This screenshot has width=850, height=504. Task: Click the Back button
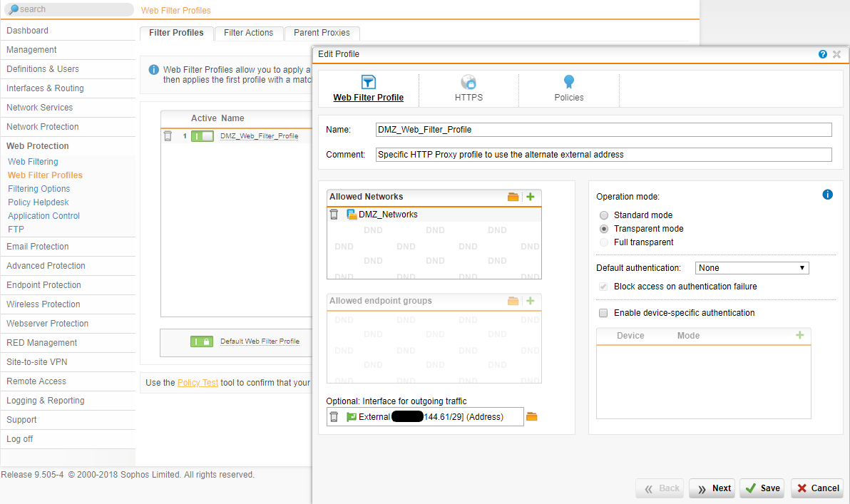point(660,488)
